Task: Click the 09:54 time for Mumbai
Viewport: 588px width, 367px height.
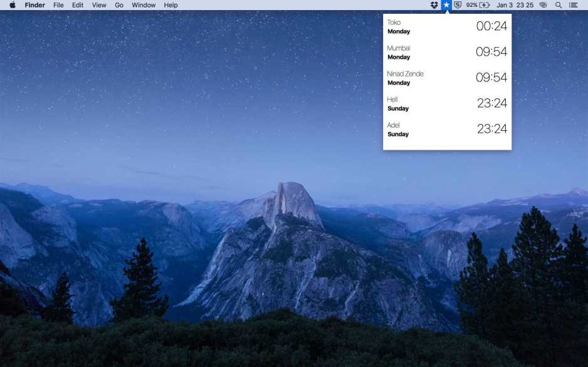Action: point(491,52)
